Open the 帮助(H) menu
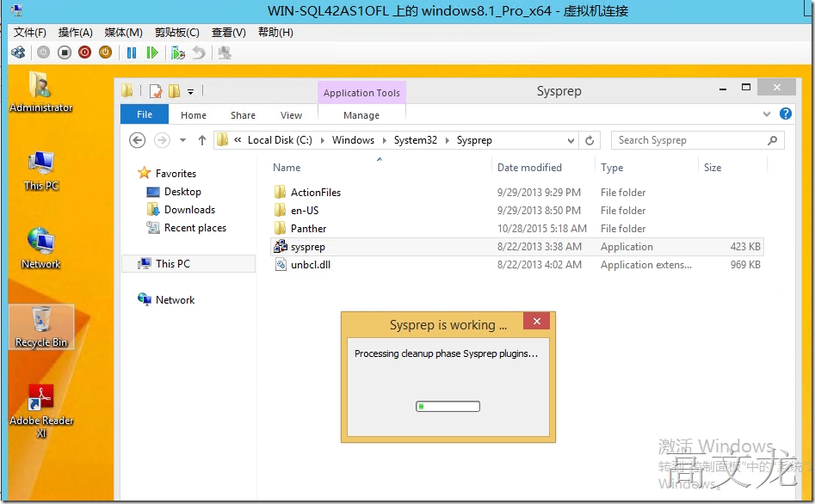 click(275, 32)
